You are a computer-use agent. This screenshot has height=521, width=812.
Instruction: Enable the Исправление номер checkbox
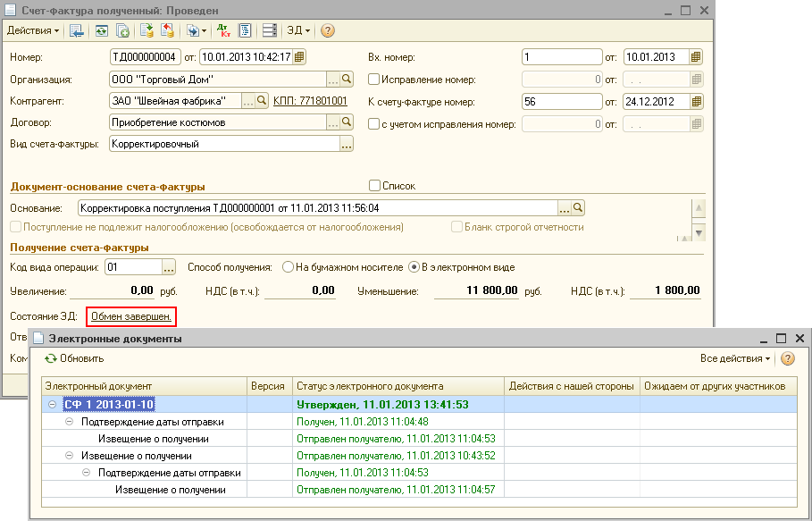tap(374, 80)
